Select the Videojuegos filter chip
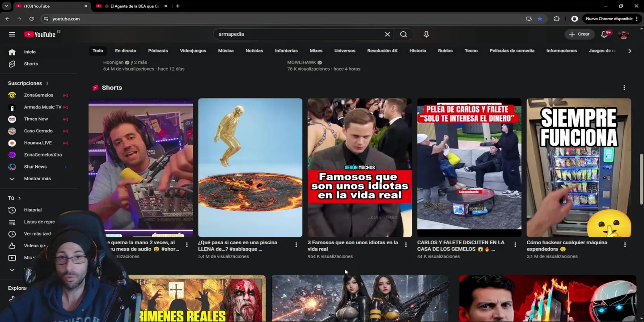This screenshot has height=322, width=644. (193, 51)
